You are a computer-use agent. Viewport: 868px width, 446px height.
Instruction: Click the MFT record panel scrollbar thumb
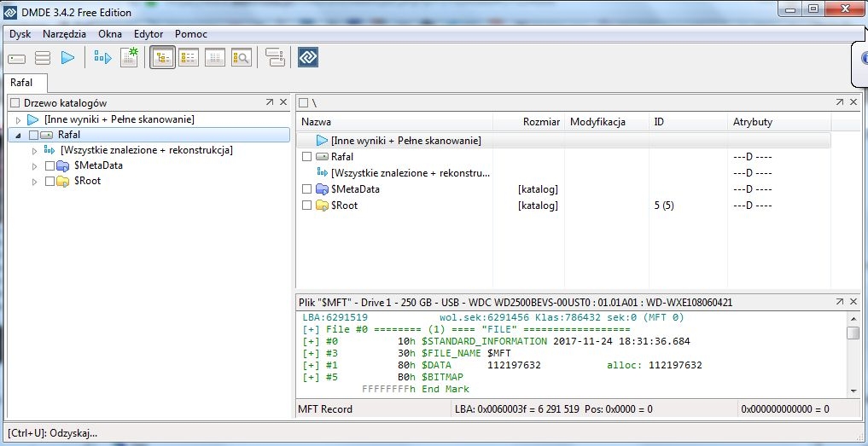coord(853,333)
